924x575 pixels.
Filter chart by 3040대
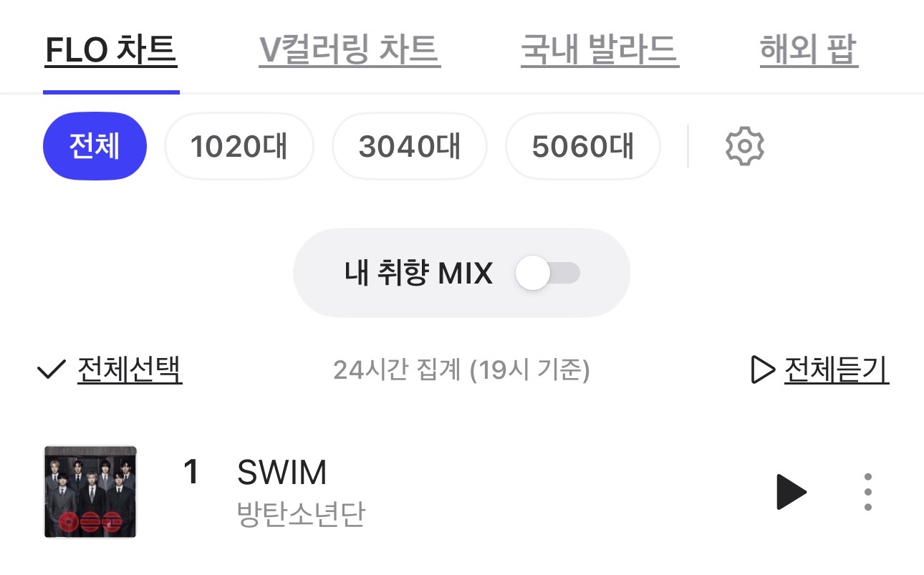click(x=409, y=146)
